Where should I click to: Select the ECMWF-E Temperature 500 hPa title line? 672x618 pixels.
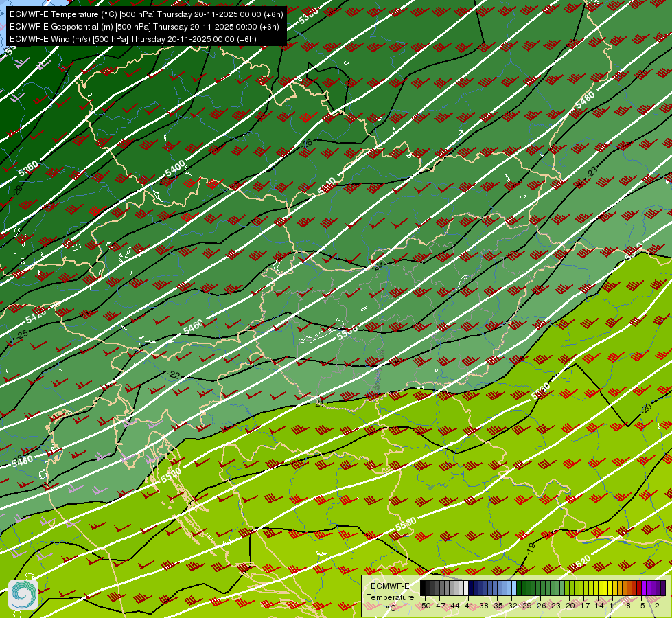[146, 14]
